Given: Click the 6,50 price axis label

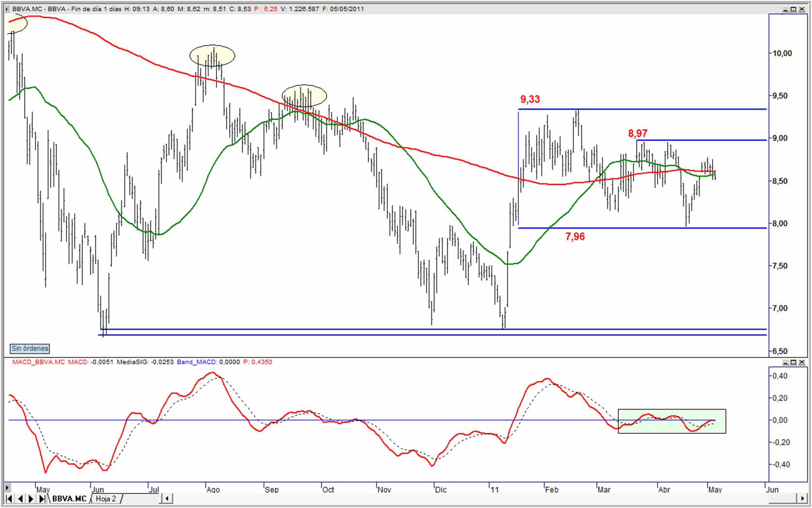Looking at the screenshot, I should tap(780, 351).
